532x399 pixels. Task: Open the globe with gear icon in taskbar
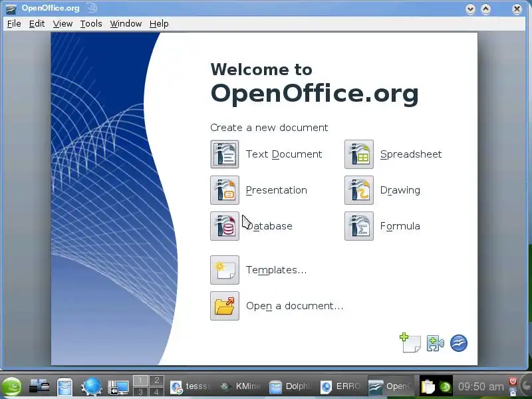tap(91, 386)
